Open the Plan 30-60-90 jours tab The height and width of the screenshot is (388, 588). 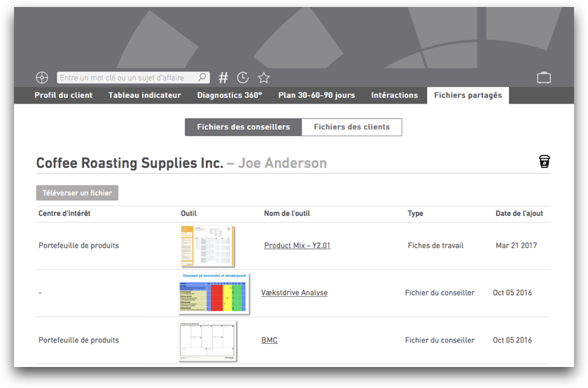(x=316, y=95)
